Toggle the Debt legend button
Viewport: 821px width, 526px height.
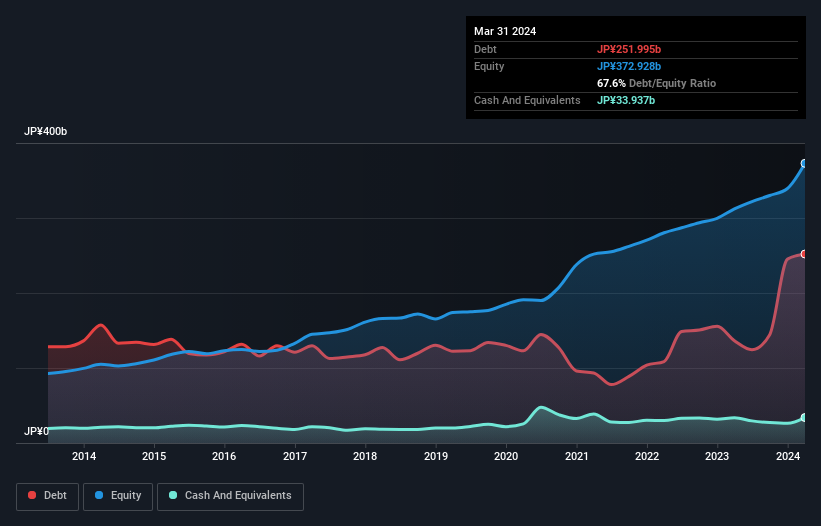click(48, 496)
